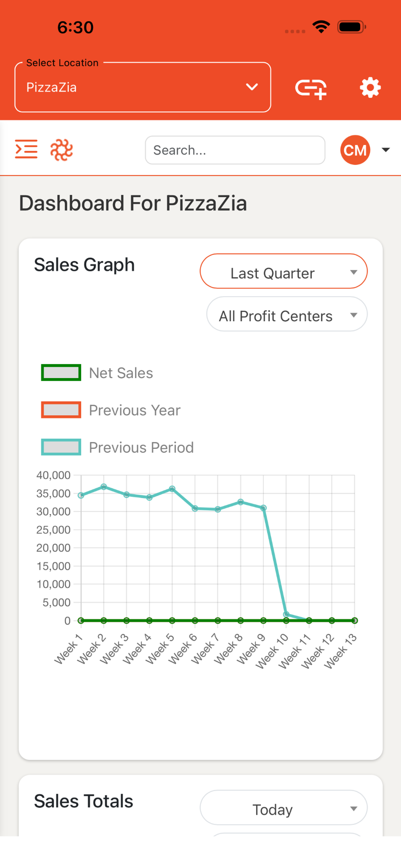This screenshot has height=868, width=401.
Task: Tap the orange swirl app logo
Action: 61,150
